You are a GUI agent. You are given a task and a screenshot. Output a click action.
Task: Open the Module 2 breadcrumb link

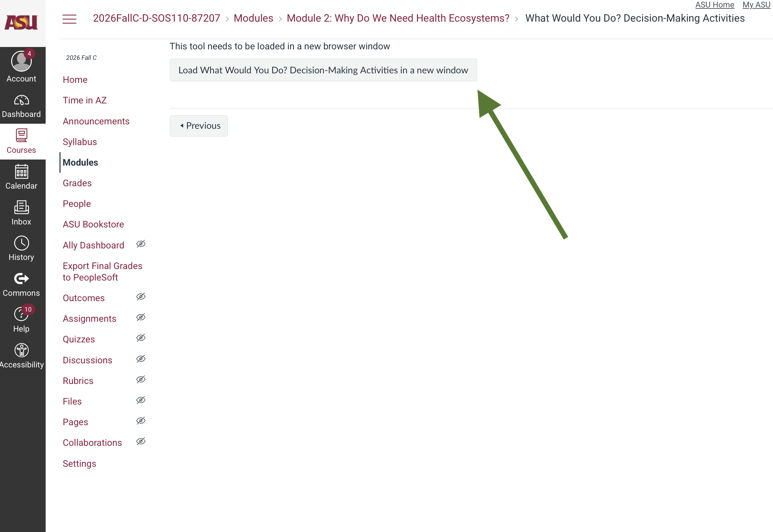pyautogui.click(x=398, y=18)
